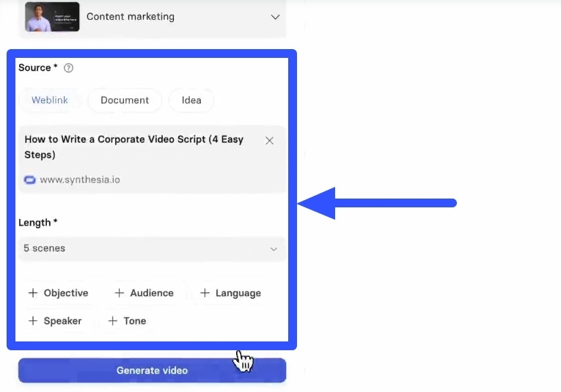This screenshot has height=392, width=561.
Task: Click the plus icon beside Speaker
Action: pos(32,321)
